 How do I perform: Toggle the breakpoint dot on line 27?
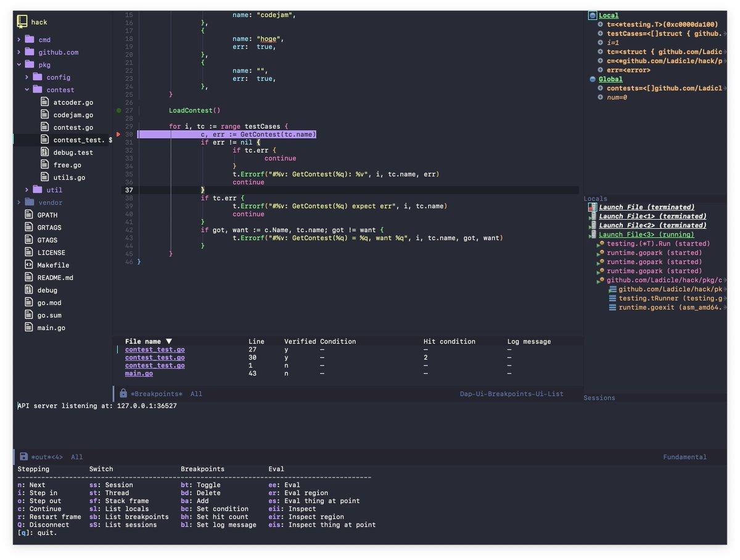coord(119,110)
